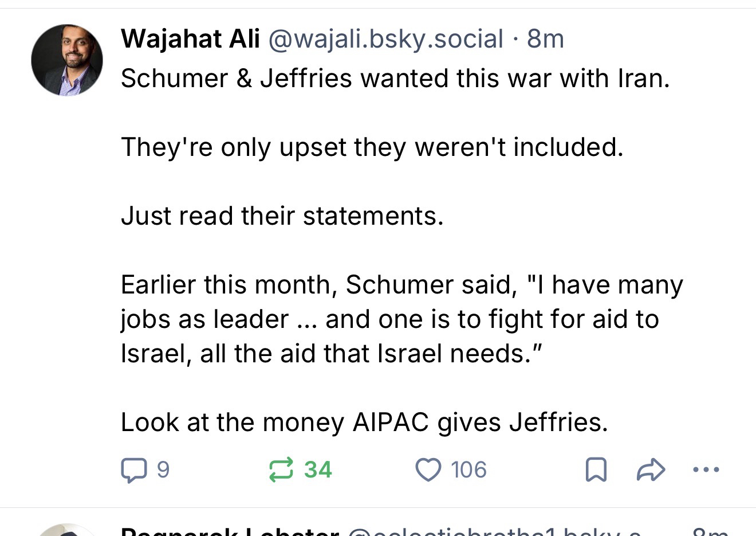Image resolution: width=756 pixels, height=536 pixels.
Task: Click the repost count of 34
Action: click(x=318, y=470)
